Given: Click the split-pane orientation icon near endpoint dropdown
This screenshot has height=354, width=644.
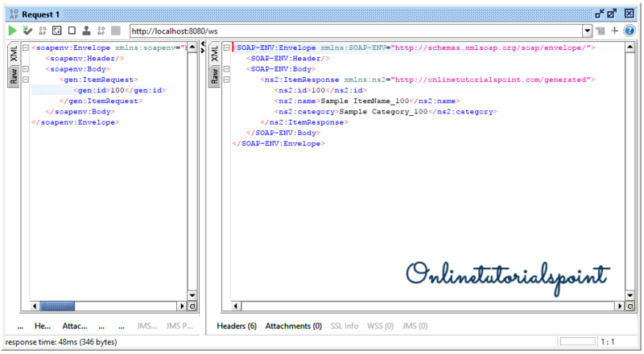Looking at the screenshot, I should click(x=601, y=31).
